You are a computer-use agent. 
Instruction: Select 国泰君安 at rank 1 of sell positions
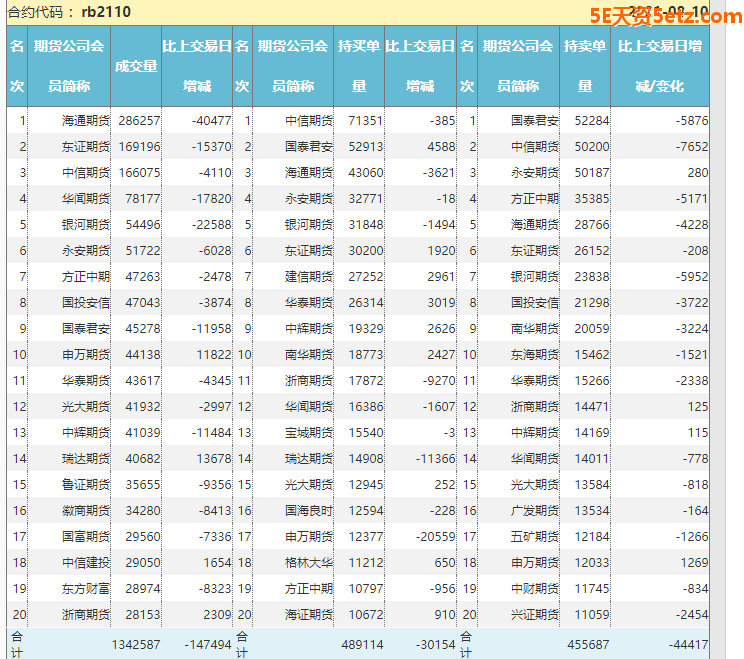[x=535, y=120]
